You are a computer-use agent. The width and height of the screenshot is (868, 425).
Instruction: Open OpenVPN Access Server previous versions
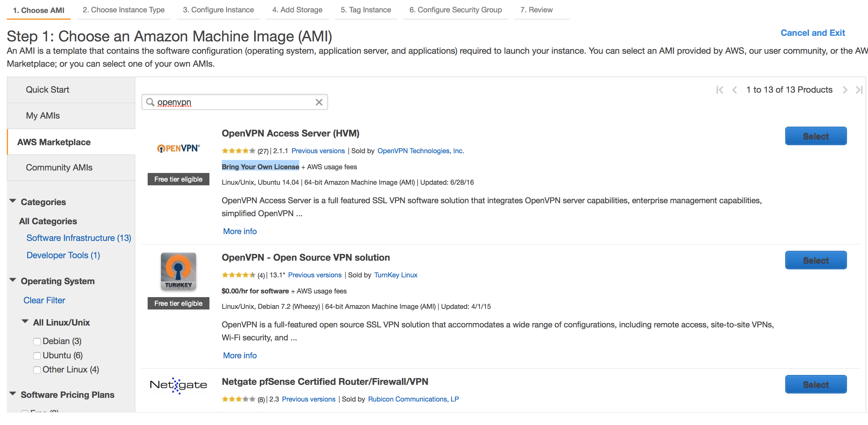pos(318,151)
